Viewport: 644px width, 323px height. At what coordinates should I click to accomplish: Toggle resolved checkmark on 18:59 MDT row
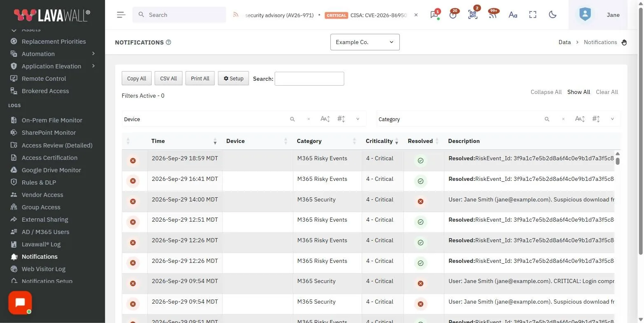click(x=420, y=161)
